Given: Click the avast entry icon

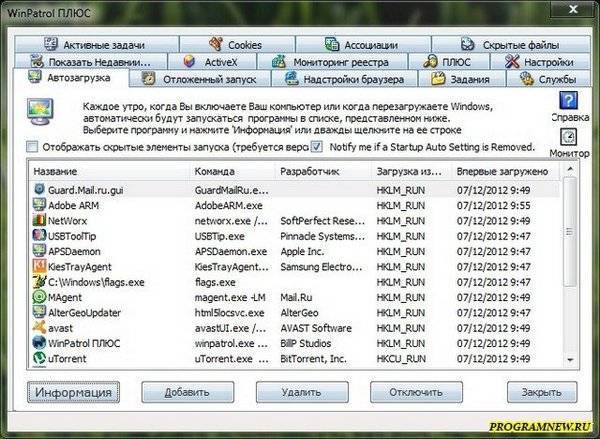Looking at the screenshot, I should pos(39,327).
